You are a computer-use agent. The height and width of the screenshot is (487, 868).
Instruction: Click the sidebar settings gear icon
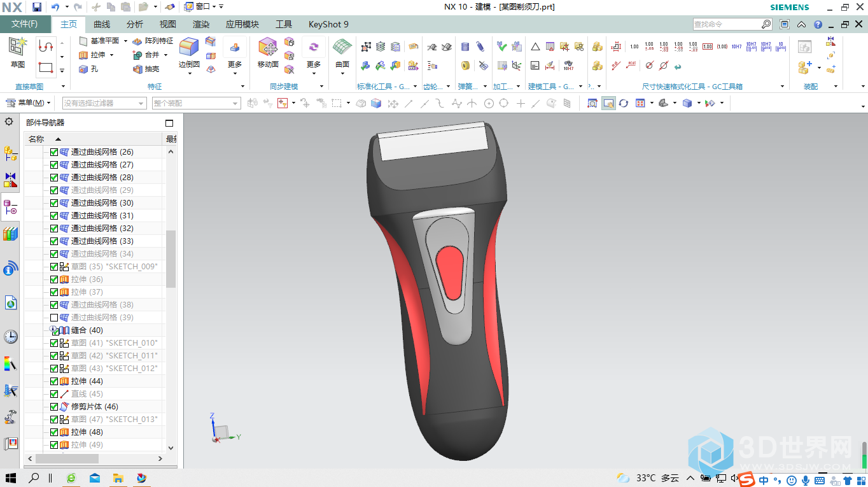point(9,122)
